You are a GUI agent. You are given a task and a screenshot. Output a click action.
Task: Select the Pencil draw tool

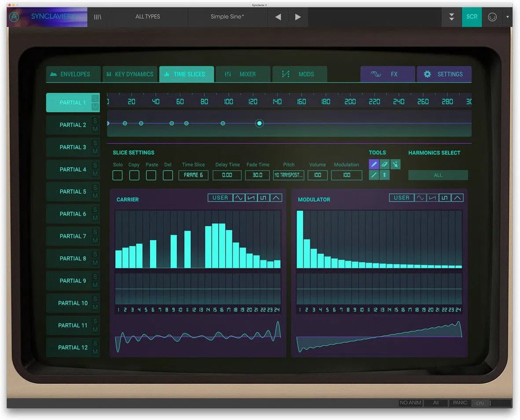(374, 164)
